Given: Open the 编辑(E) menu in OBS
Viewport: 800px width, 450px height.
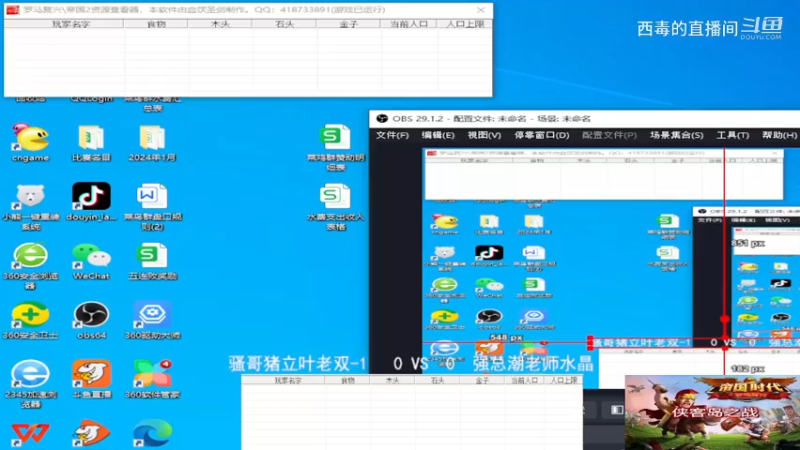Looking at the screenshot, I should tap(438, 135).
